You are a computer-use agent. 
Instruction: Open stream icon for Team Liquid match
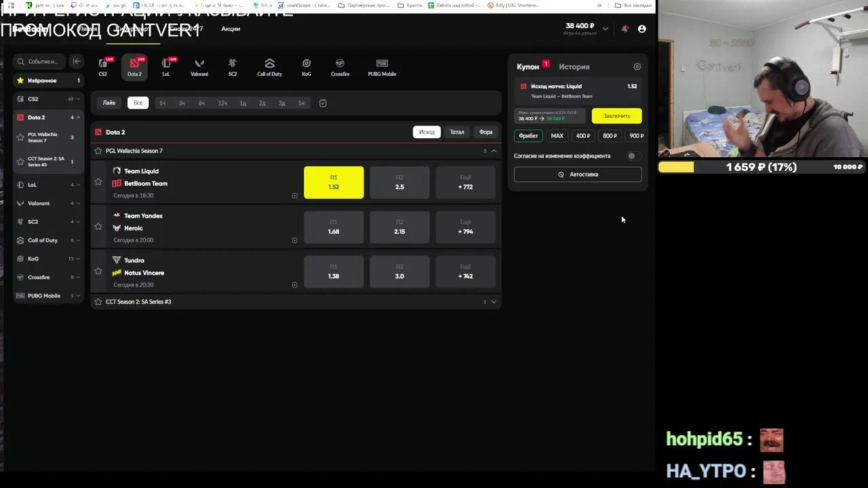tap(294, 195)
